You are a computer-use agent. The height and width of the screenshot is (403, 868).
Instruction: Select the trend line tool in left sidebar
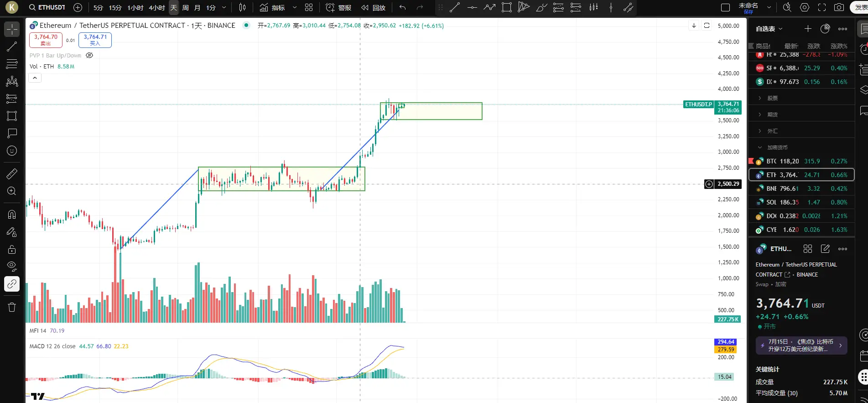click(12, 47)
